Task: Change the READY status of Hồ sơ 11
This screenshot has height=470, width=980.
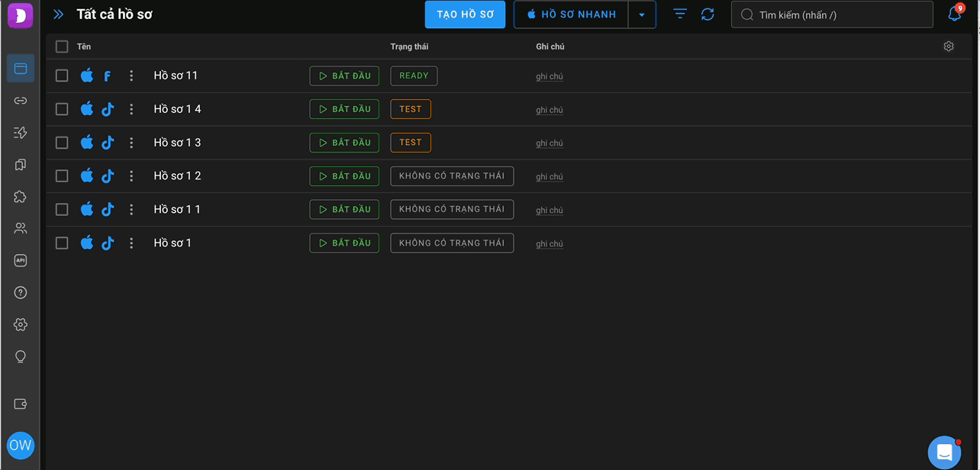Action: pos(414,76)
